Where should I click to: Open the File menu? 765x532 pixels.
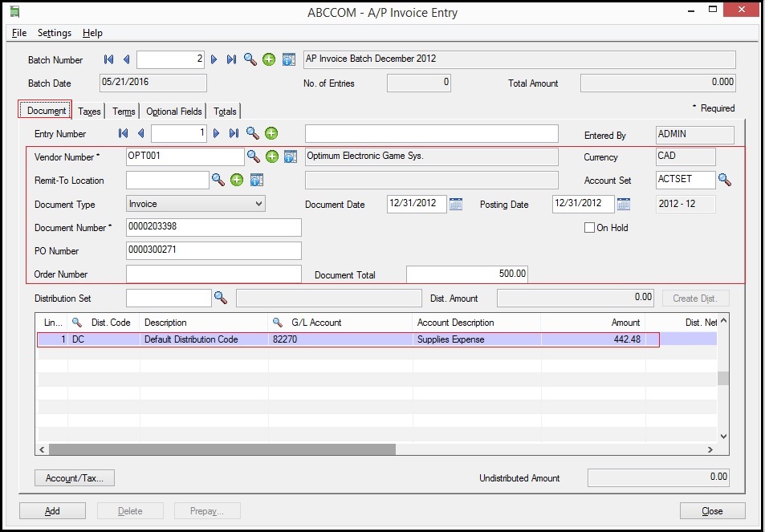tap(19, 33)
